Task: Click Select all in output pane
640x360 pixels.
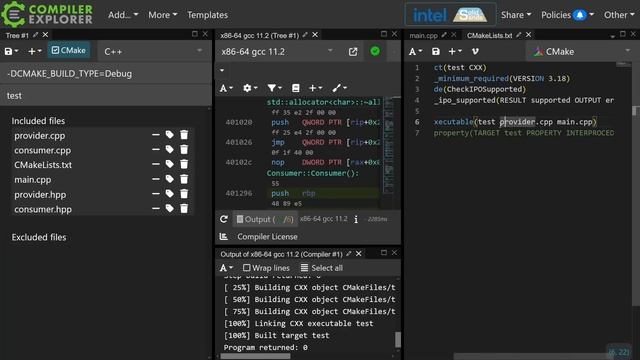Action: click(322, 268)
